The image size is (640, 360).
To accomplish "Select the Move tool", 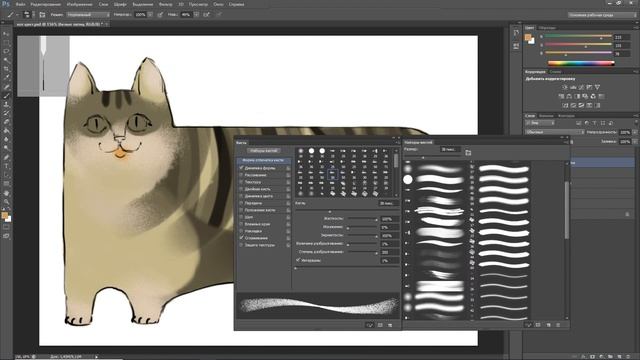I will pyautogui.click(x=6, y=34).
